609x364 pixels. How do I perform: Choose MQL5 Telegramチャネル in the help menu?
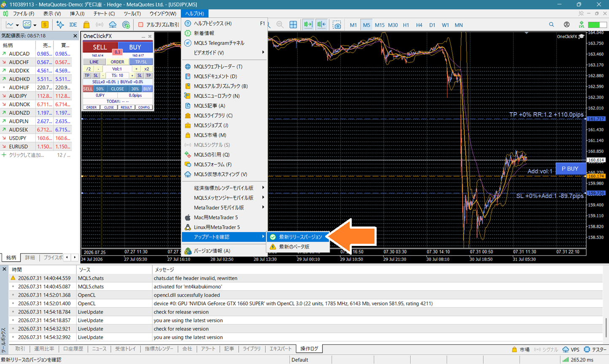(224, 43)
